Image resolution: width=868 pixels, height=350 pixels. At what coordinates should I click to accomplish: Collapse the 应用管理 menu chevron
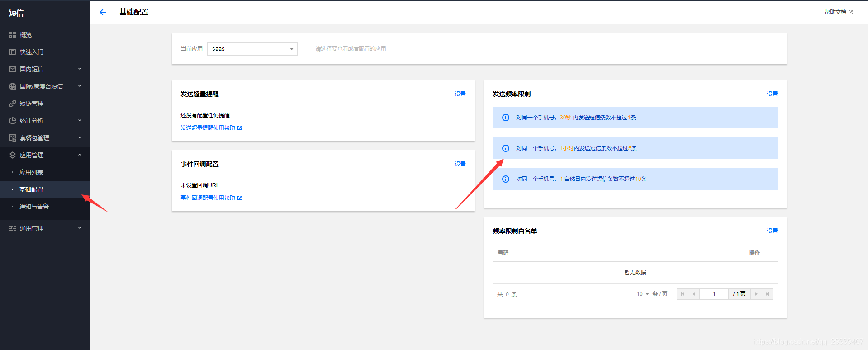[x=80, y=155]
